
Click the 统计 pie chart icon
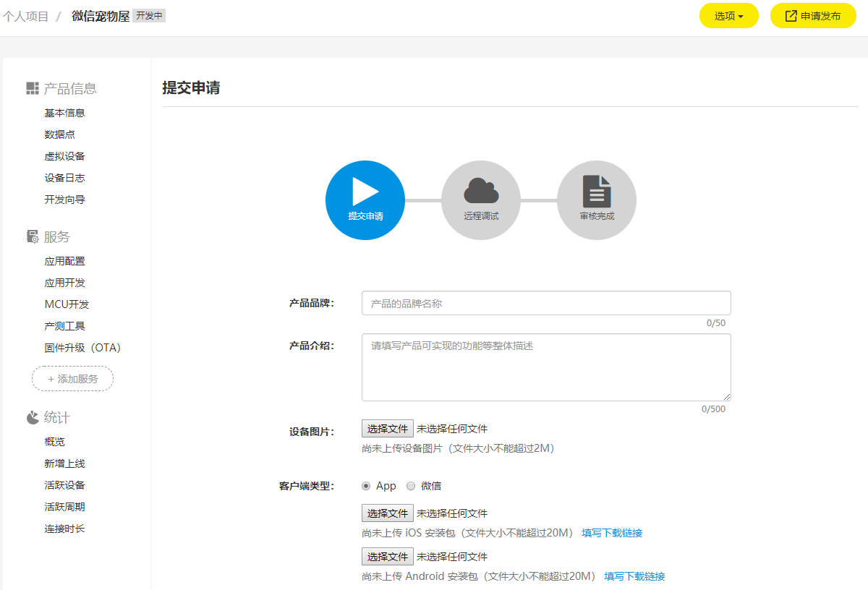click(32, 416)
